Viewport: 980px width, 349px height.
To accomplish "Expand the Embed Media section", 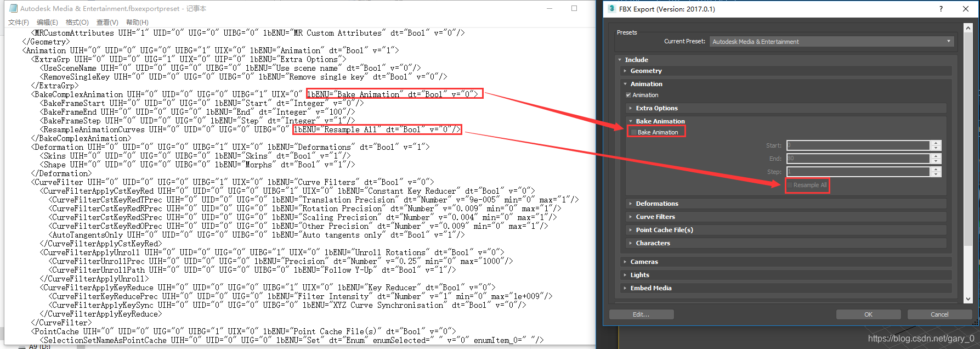I will pos(625,288).
